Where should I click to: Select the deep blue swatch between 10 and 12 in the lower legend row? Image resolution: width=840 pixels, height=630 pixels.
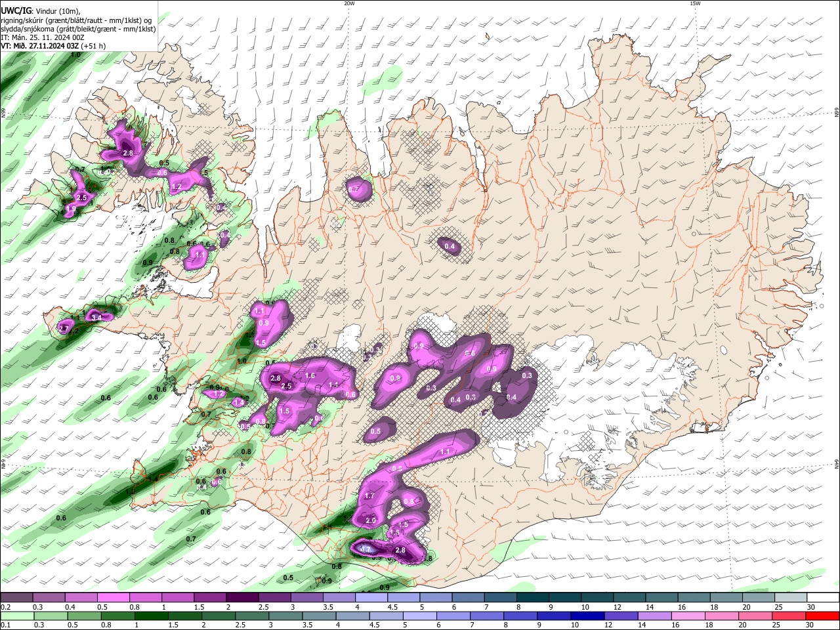click(587, 616)
